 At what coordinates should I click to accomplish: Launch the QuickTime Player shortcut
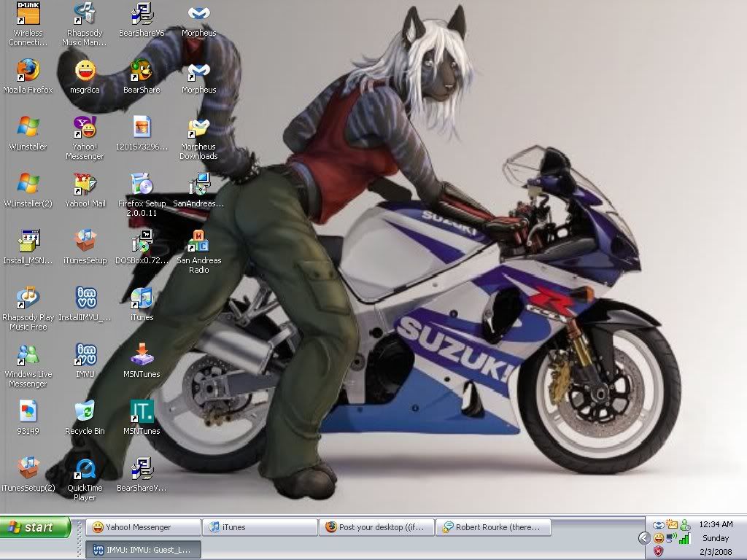pos(85,479)
